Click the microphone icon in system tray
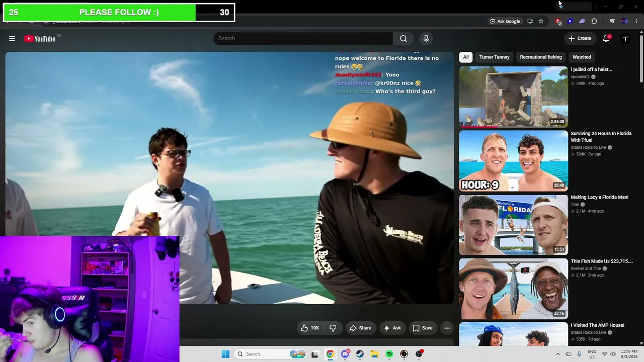644x362 pixels. point(579,354)
